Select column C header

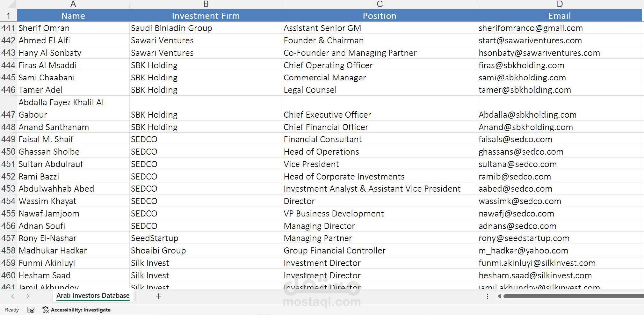coord(380,4)
